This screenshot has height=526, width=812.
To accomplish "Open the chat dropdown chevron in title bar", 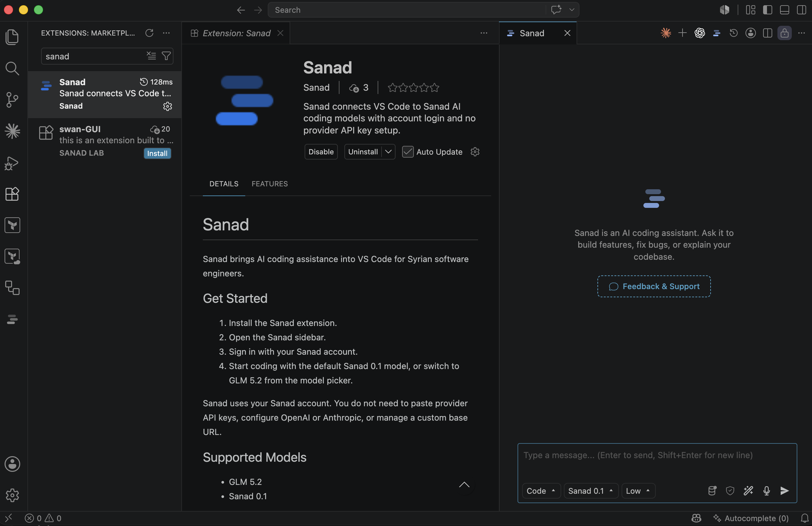I will [572, 10].
